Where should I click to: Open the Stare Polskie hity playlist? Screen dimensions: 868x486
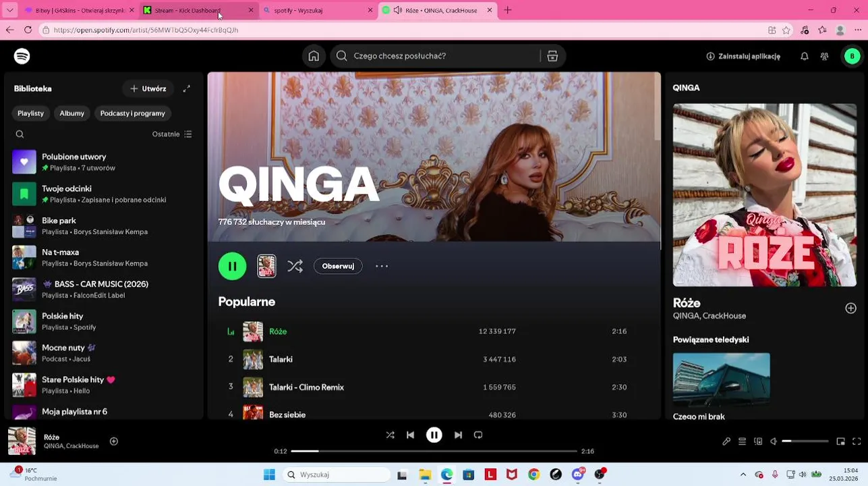(x=105, y=385)
